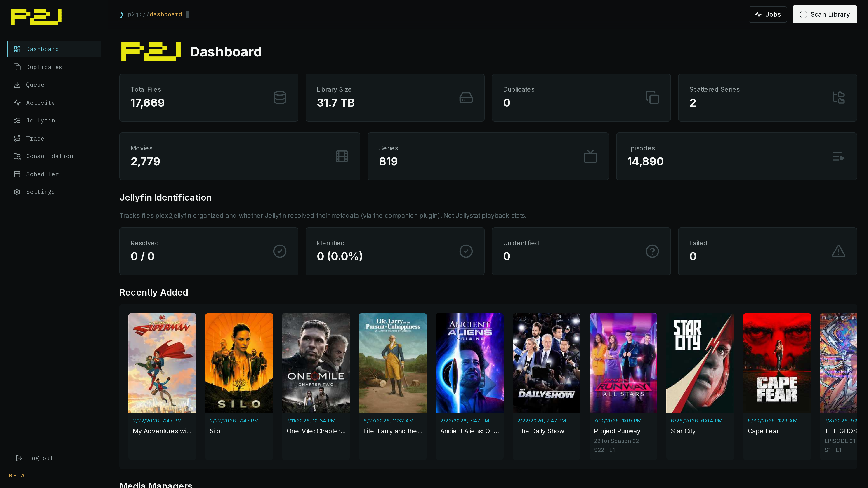Go to the Queue page
The width and height of the screenshot is (868, 488).
(54, 85)
